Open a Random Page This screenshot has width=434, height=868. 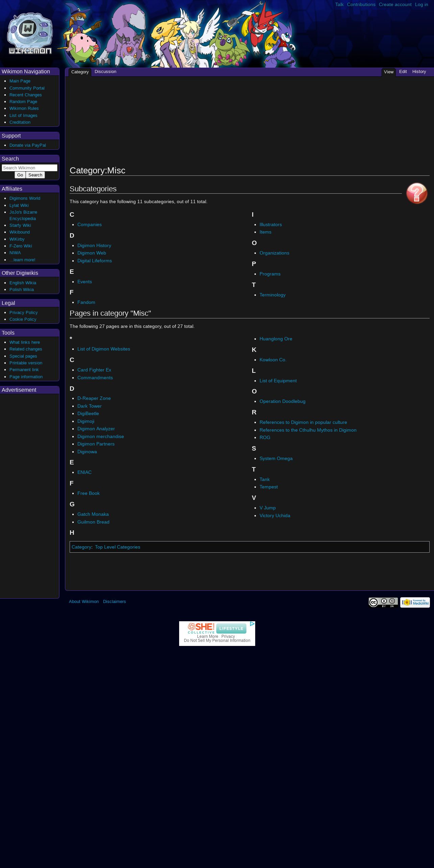23,102
